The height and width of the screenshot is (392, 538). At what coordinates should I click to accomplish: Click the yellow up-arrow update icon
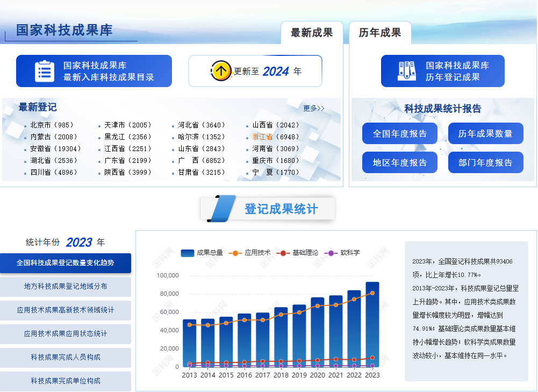point(221,71)
